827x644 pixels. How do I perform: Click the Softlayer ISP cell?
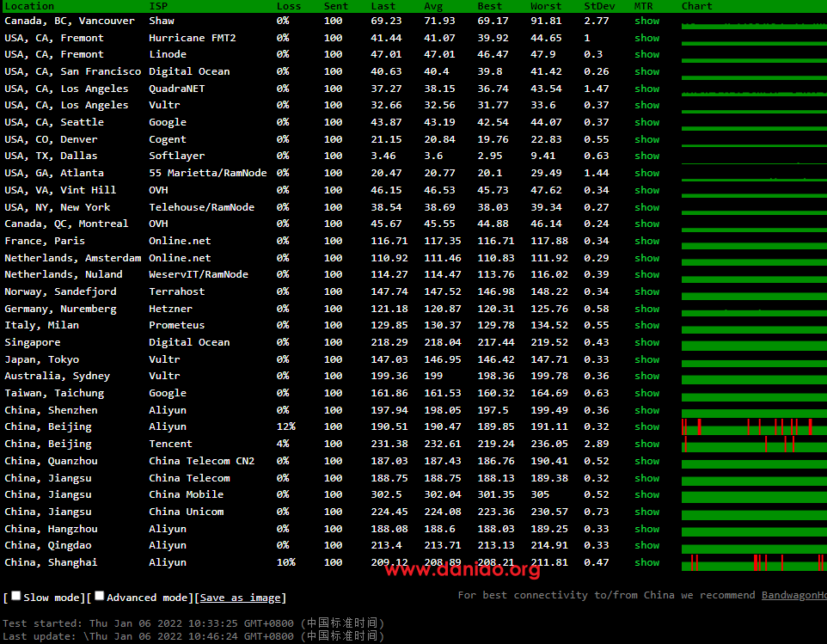click(177, 156)
